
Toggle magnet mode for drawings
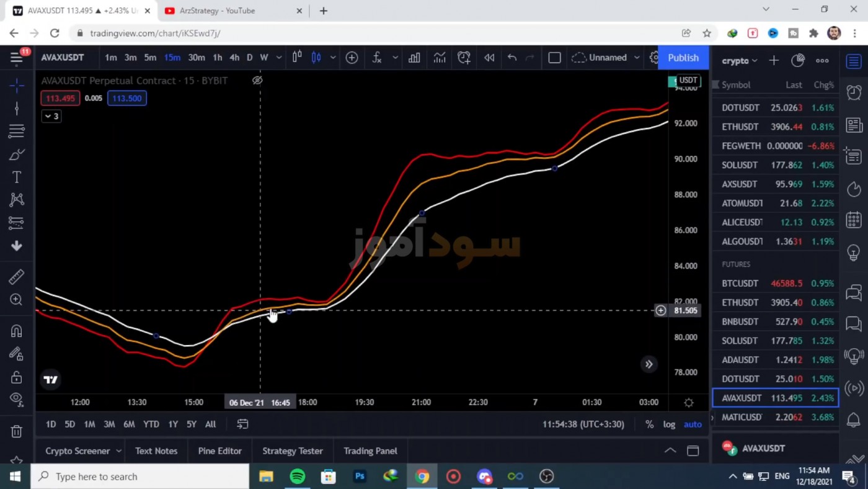pyautogui.click(x=17, y=331)
